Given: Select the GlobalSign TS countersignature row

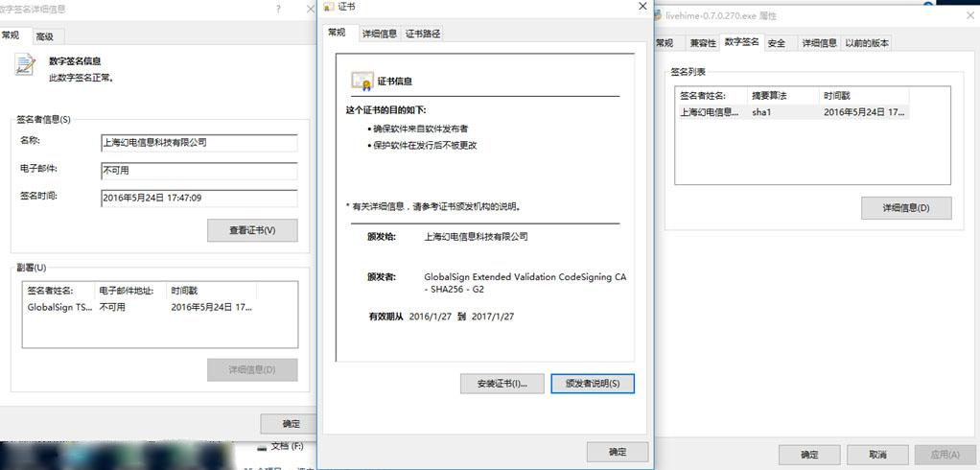Looking at the screenshot, I should click(x=141, y=308).
